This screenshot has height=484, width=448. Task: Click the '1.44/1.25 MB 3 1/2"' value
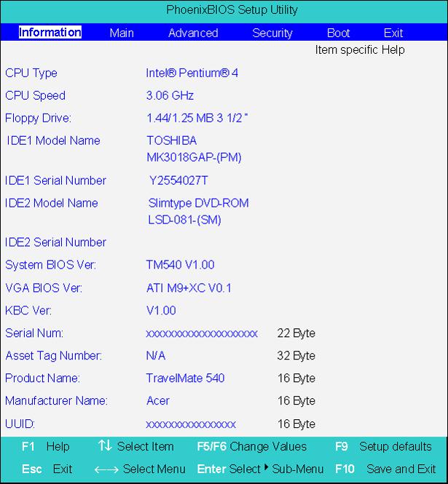(x=197, y=118)
